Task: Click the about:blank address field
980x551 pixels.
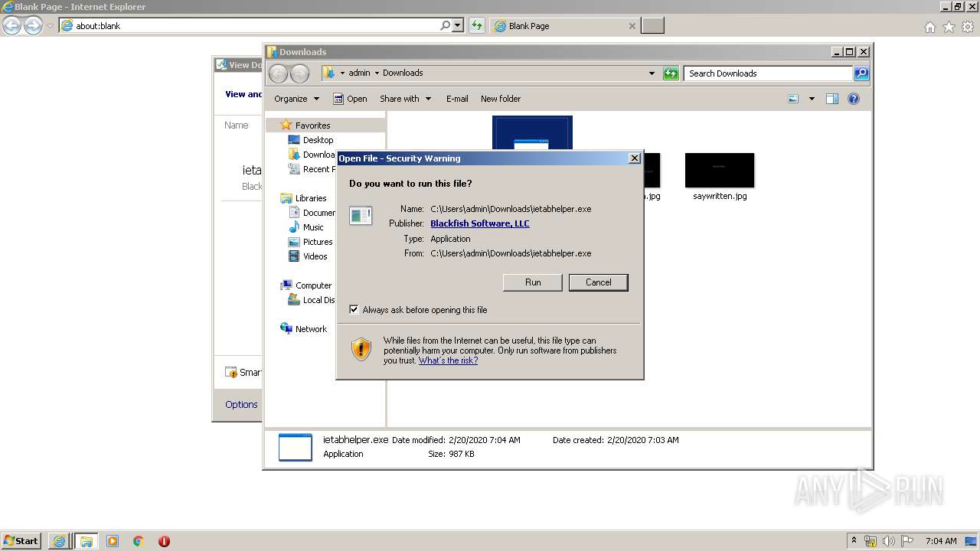Action: pyautogui.click(x=249, y=25)
